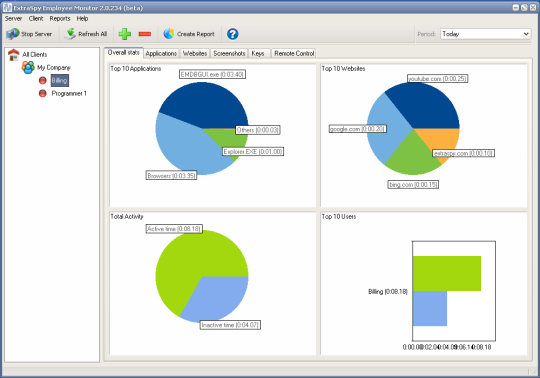Image resolution: width=540 pixels, height=378 pixels.
Task: Click the google.com pie label
Action: 357,129
